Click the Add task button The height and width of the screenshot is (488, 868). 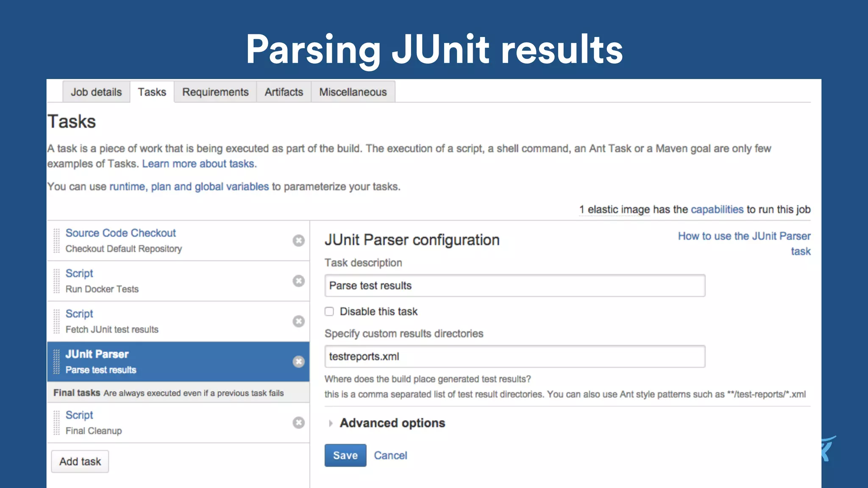[x=80, y=461]
